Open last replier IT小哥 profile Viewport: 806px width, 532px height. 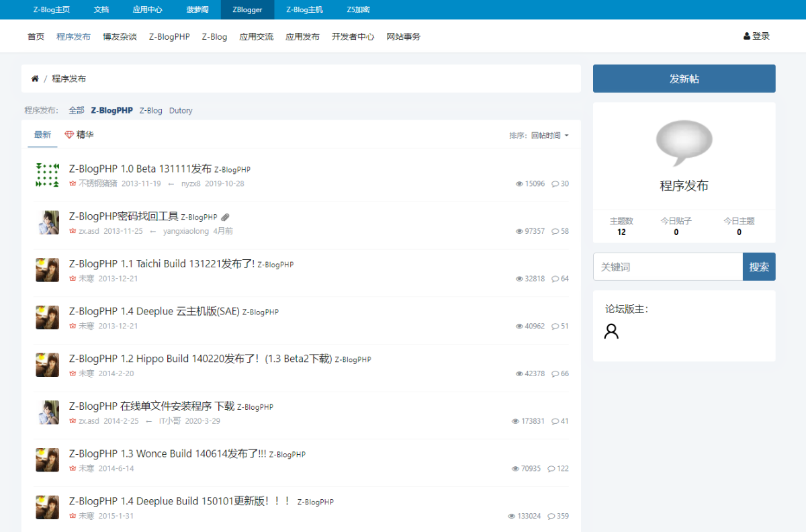click(170, 421)
